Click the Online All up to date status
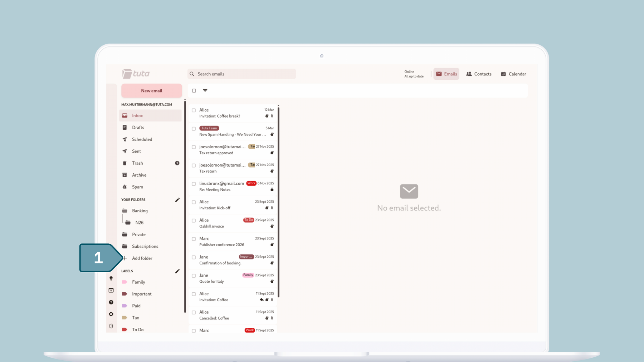Screen dimensions: 644x362 (x=414, y=74)
